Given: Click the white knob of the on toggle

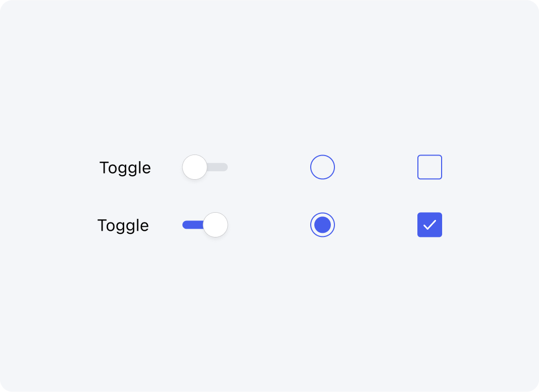Looking at the screenshot, I should tap(215, 225).
